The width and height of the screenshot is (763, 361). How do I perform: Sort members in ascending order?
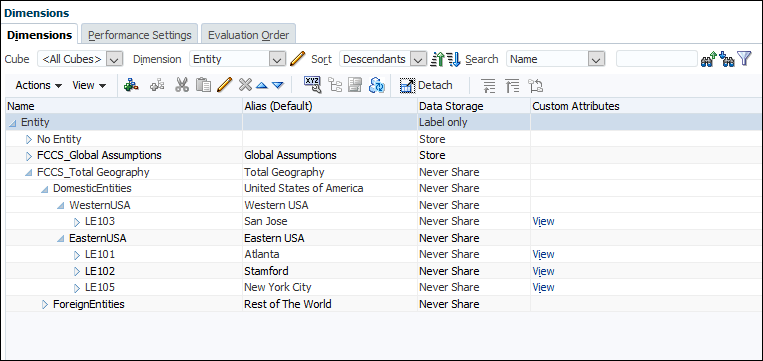coord(438,59)
